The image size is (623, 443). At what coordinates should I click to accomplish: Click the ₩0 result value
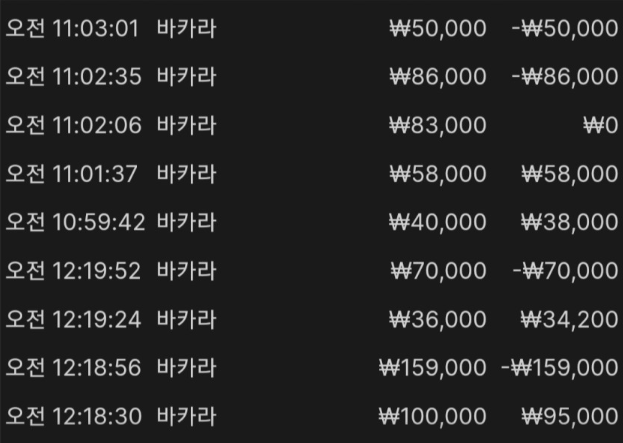(x=600, y=125)
